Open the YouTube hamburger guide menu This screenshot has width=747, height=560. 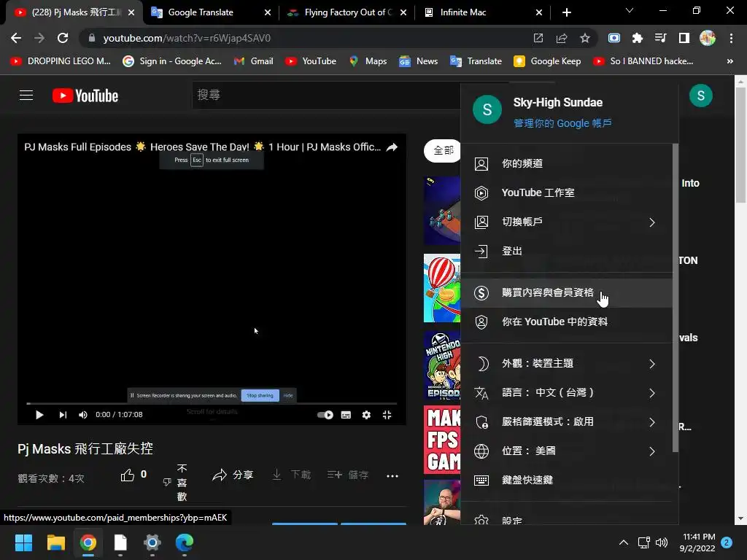point(26,96)
